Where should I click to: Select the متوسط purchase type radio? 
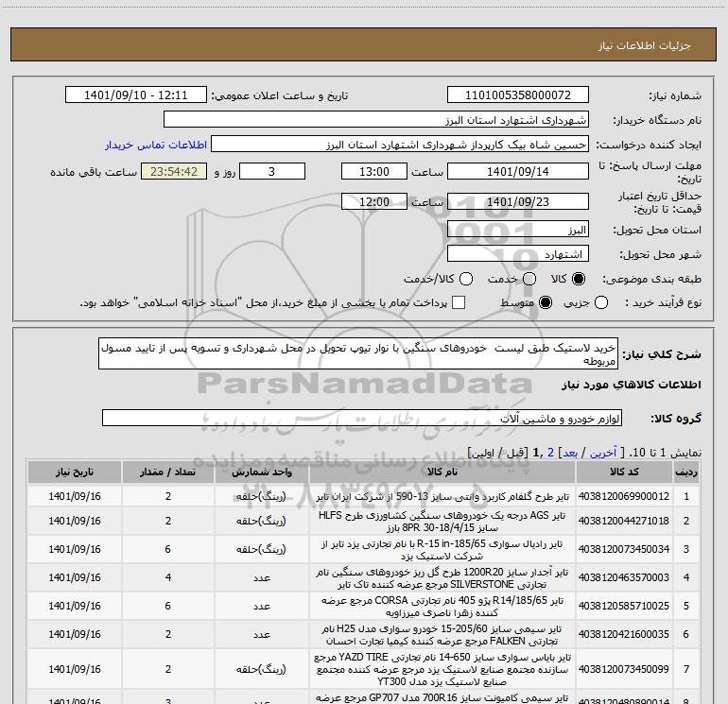click(546, 302)
